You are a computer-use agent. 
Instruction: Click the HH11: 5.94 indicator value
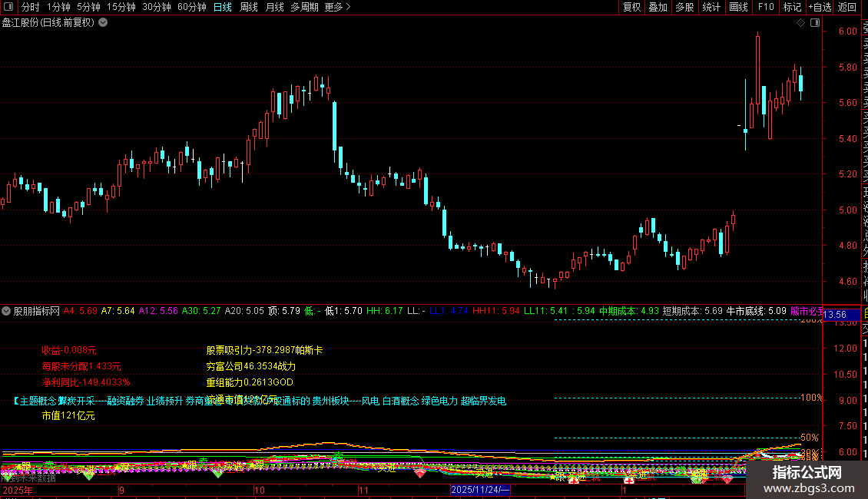(x=496, y=311)
